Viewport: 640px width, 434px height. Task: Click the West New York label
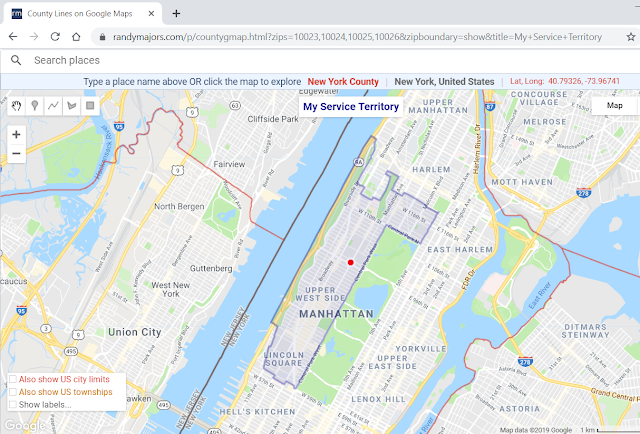click(x=171, y=289)
